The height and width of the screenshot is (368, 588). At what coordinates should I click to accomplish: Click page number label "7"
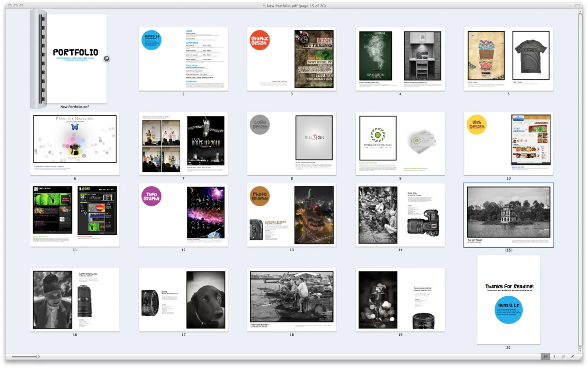coord(183,179)
